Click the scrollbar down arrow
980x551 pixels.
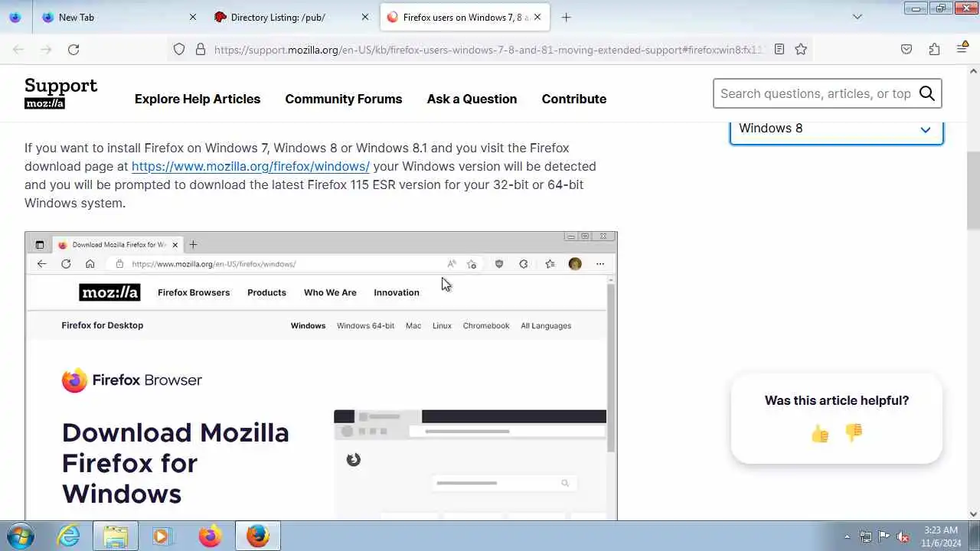click(x=973, y=514)
